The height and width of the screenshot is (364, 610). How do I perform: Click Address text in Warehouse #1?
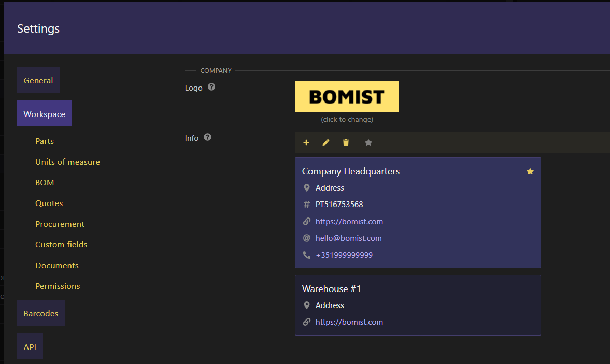(330, 305)
